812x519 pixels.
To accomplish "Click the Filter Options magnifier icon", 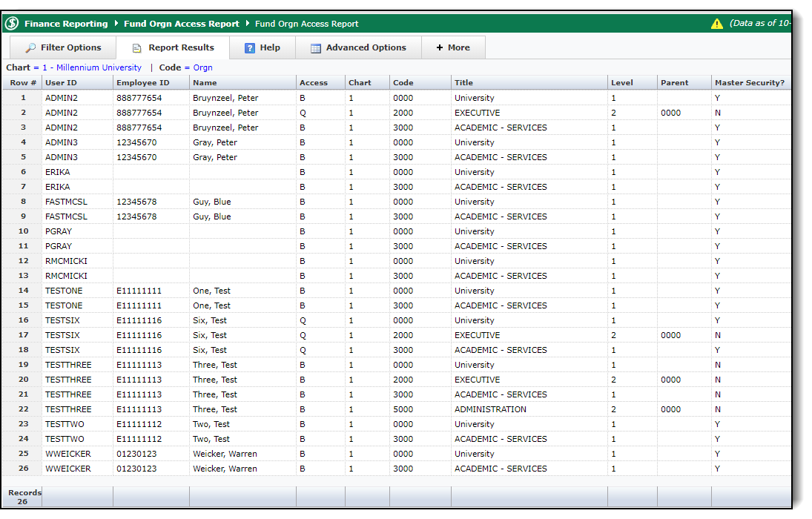I will 30,48.
